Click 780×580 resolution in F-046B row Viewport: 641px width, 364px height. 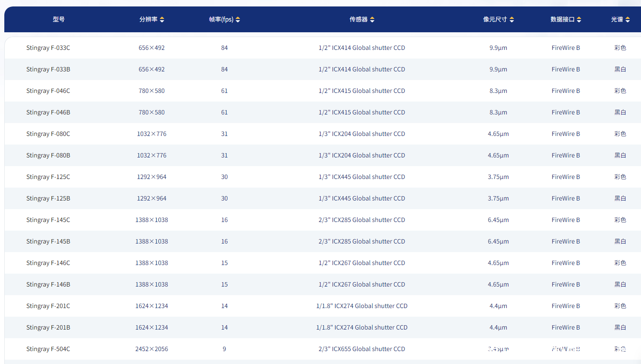click(152, 112)
